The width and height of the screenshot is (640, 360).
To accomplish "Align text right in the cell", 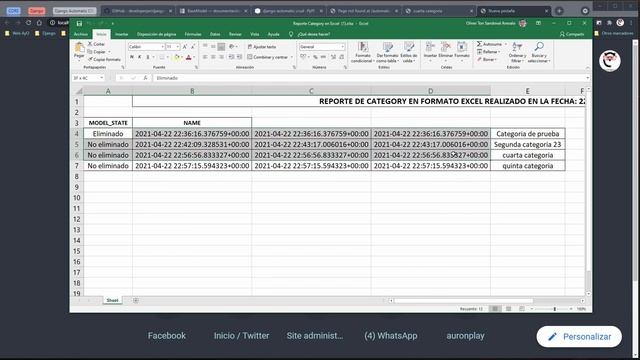I will pyautogui.click(x=221, y=57).
